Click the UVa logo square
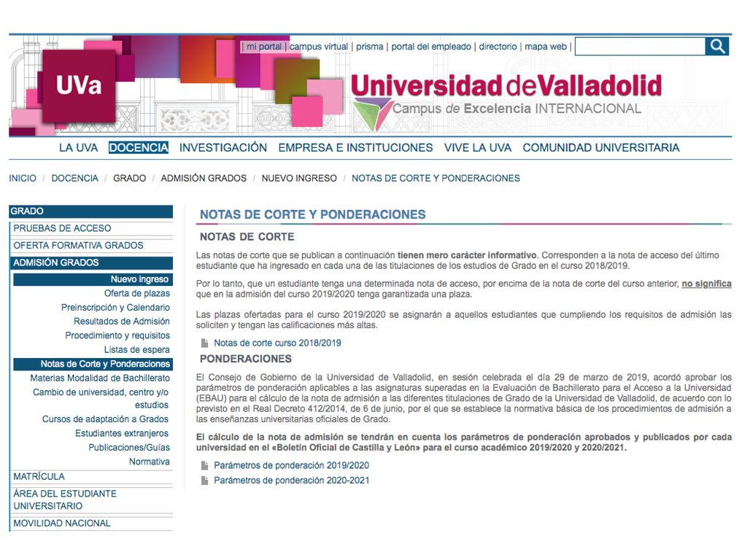This screenshot has width=747, height=560. [x=79, y=86]
